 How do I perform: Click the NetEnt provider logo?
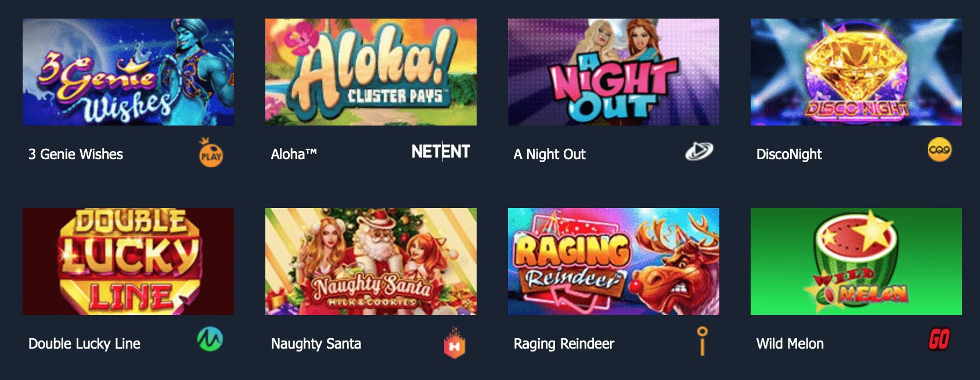click(x=441, y=152)
